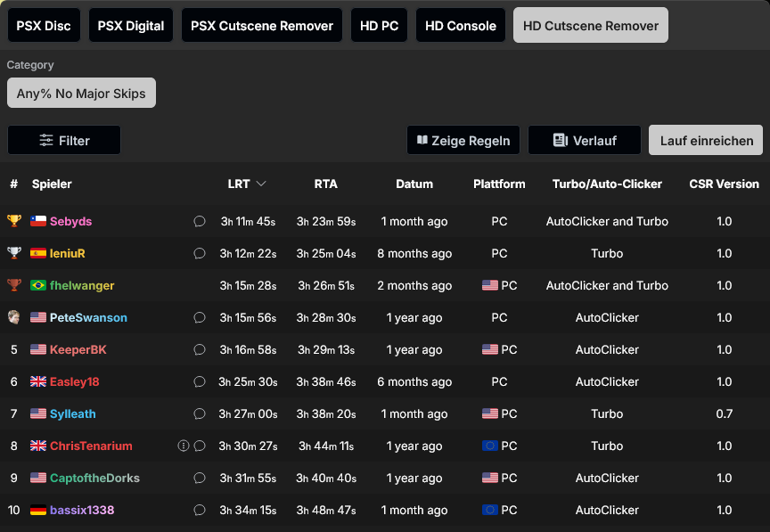
Task: Click the '2 months ago' date cell
Action: point(414,285)
